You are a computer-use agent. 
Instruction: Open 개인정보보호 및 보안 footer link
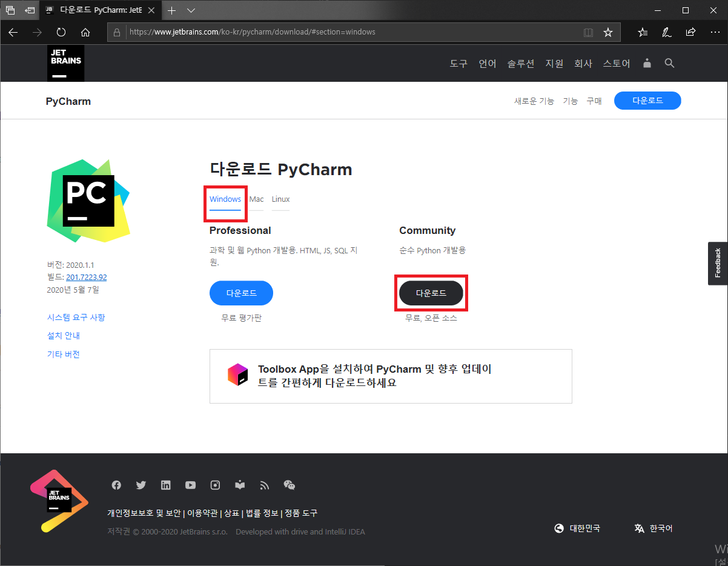click(144, 513)
